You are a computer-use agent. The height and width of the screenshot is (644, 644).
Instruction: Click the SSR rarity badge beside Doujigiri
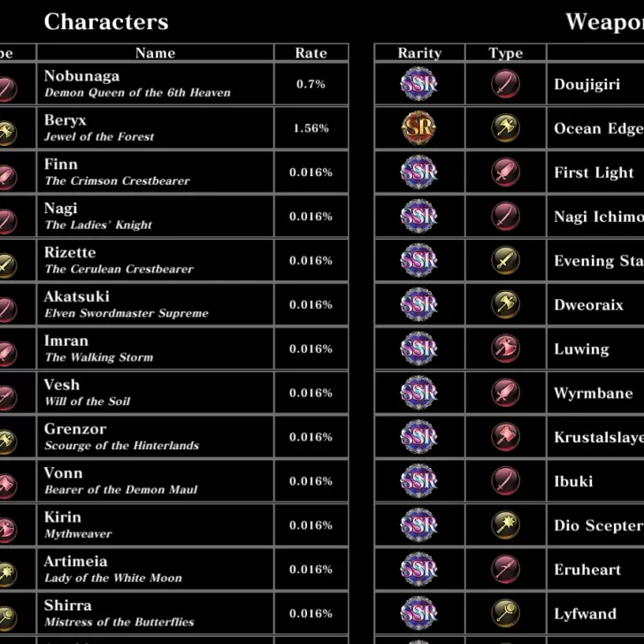pos(419,85)
